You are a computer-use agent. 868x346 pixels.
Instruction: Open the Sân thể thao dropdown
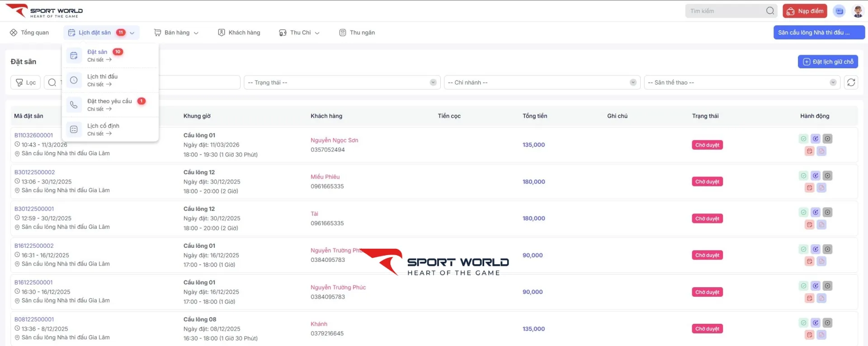click(741, 82)
